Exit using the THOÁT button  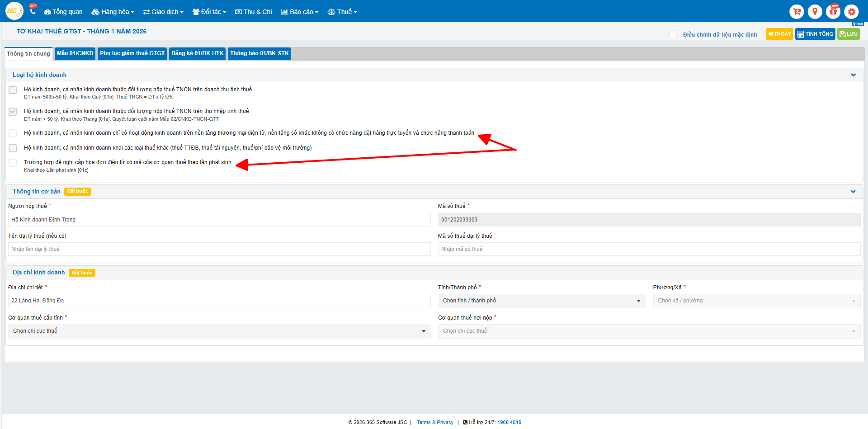coord(779,34)
